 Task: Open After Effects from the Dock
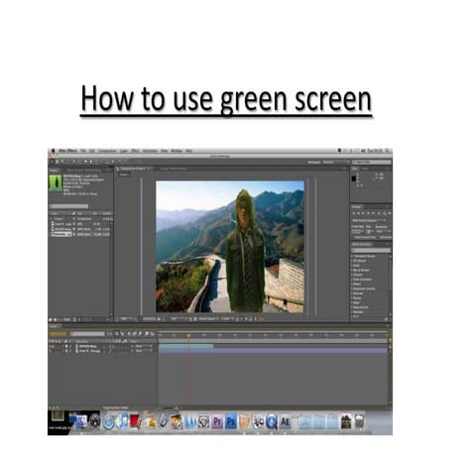pos(286,421)
